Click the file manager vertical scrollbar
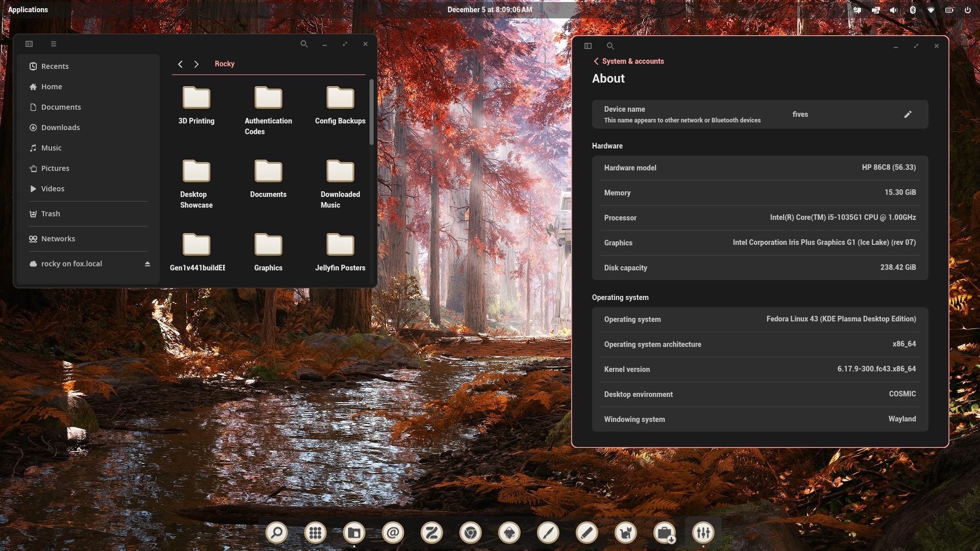Image resolution: width=980 pixels, height=551 pixels. coord(371,112)
